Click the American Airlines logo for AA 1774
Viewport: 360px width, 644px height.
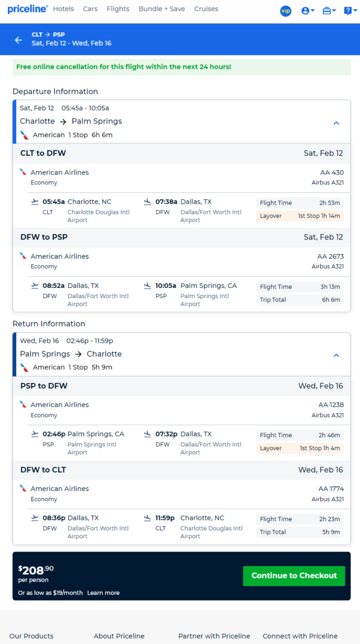point(23,488)
